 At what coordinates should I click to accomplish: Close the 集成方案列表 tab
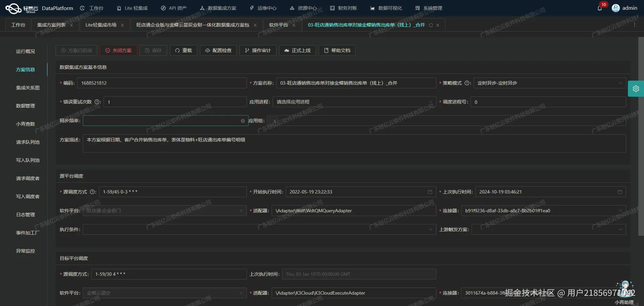click(x=71, y=25)
